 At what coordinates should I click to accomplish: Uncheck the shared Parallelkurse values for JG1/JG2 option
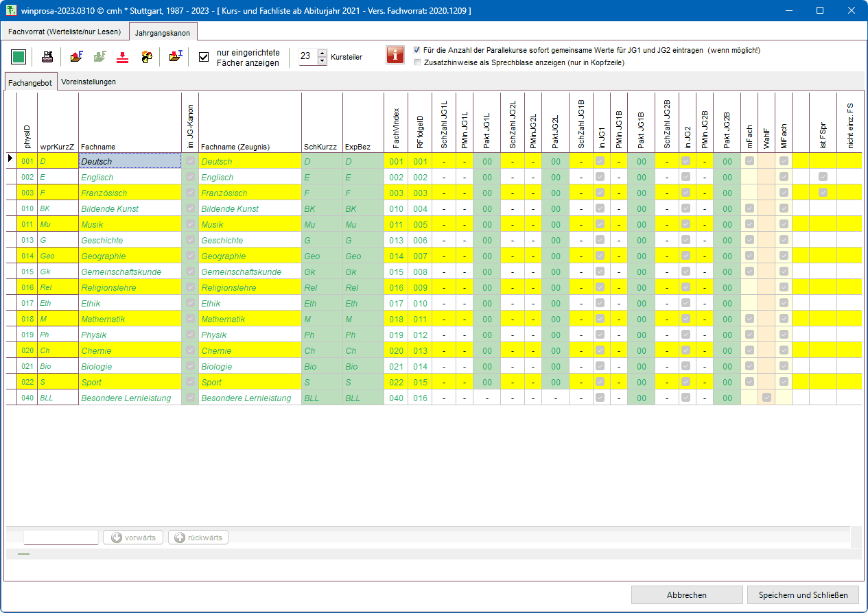click(x=417, y=50)
